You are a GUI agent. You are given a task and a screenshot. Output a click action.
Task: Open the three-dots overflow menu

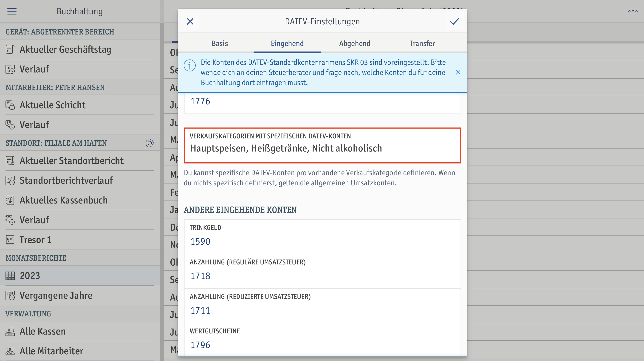tap(633, 11)
